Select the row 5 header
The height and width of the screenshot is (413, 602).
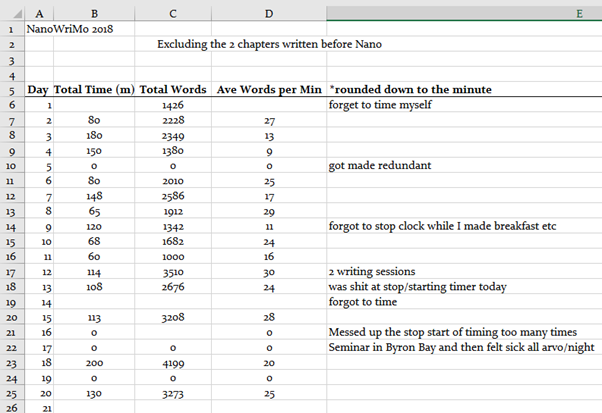pos(11,89)
